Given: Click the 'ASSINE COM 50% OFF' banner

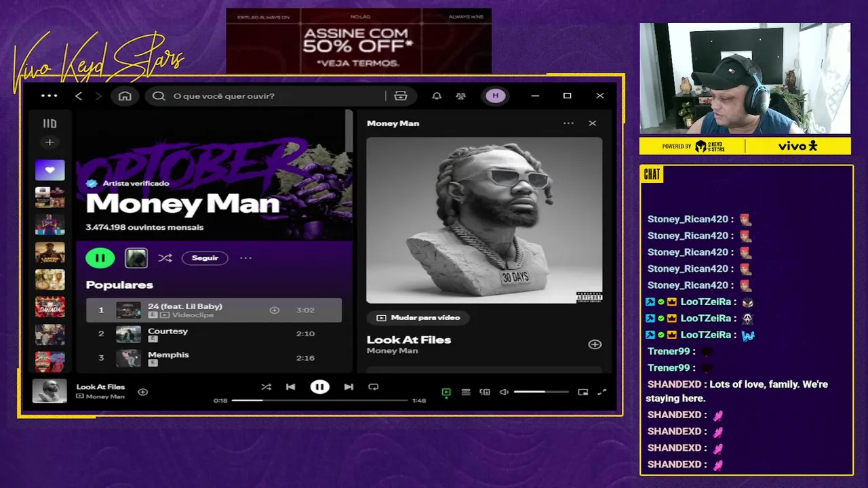Looking at the screenshot, I should point(359,41).
